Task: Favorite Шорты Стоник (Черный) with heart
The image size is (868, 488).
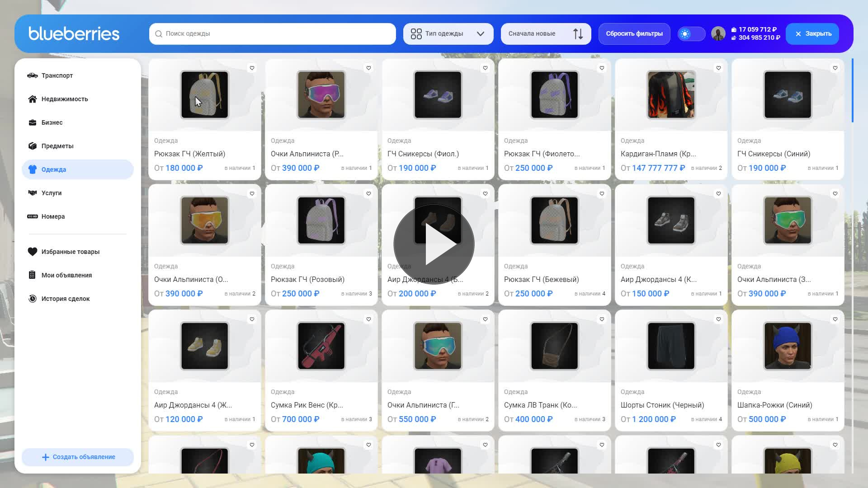Action: click(718, 319)
